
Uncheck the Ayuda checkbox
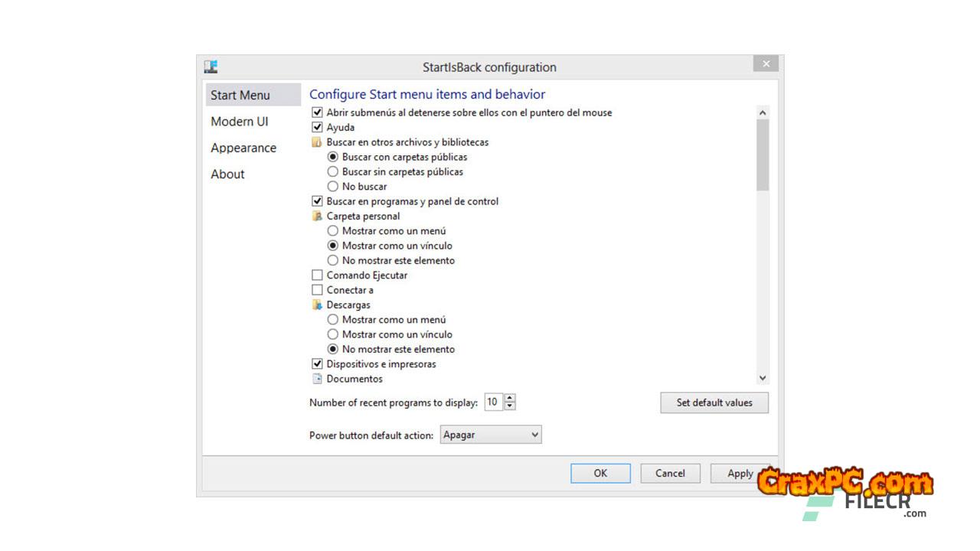(317, 127)
